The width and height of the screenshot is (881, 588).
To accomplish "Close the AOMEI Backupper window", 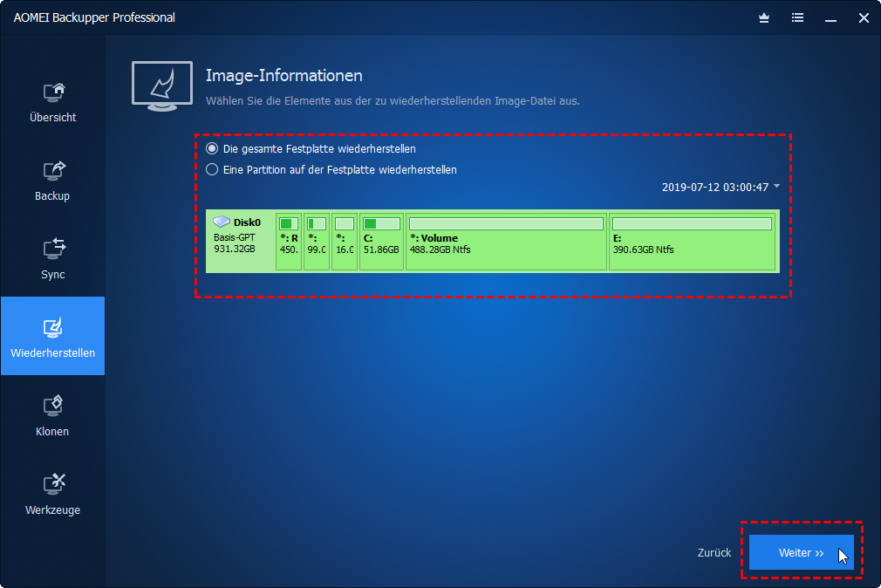I will [864, 18].
